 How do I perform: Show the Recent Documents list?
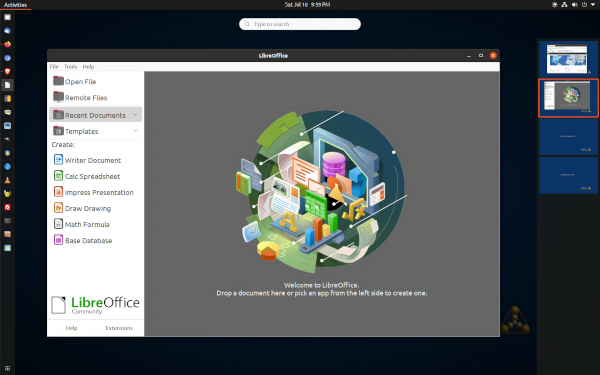[90, 115]
